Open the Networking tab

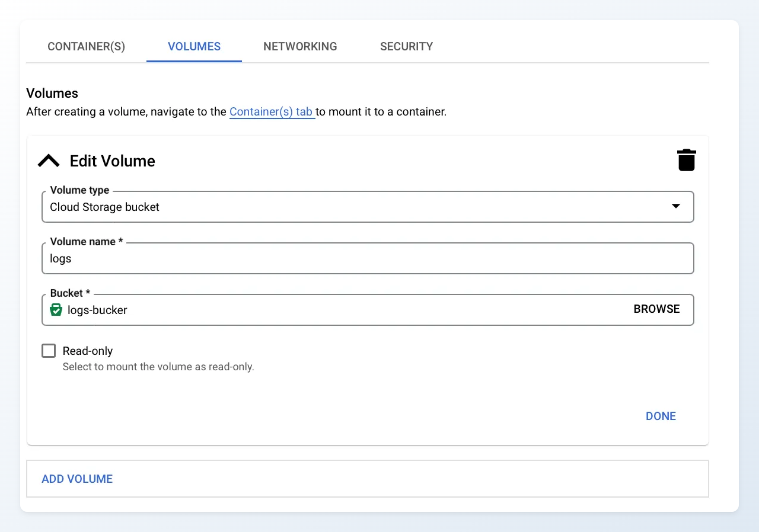[300, 46]
